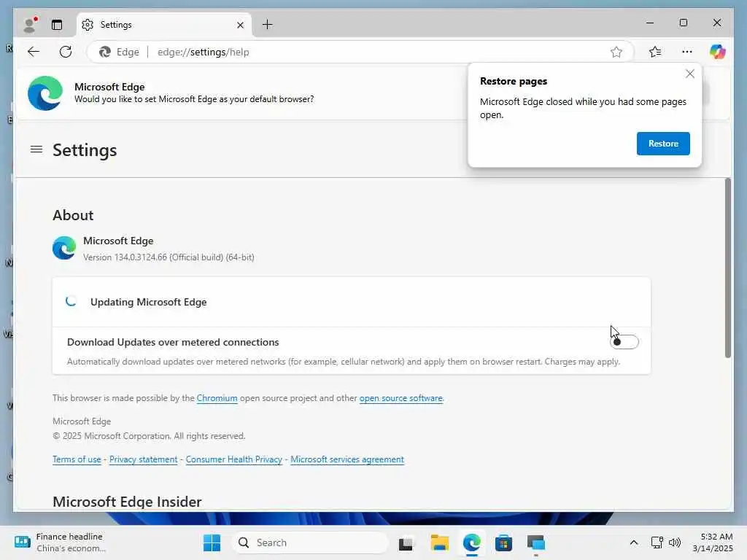Click the Microsoft Edge logo in default browser banner
Image resolution: width=747 pixels, height=560 pixels.
coord(45,93)
